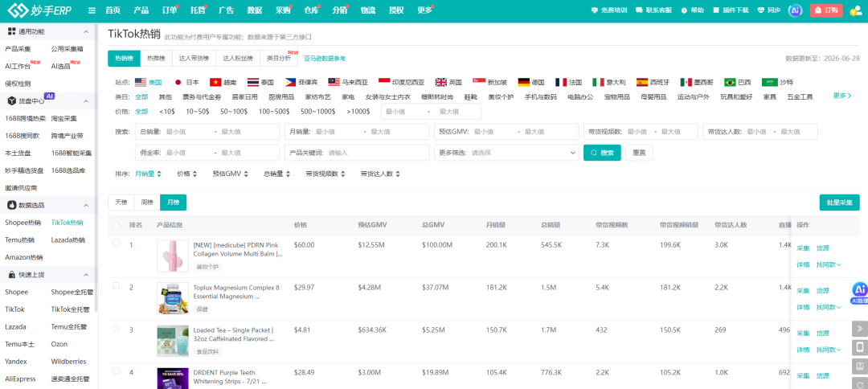Click the red 订购 subscribe button
The height and width of the screenshot is (389, 868).
[826, 10]
